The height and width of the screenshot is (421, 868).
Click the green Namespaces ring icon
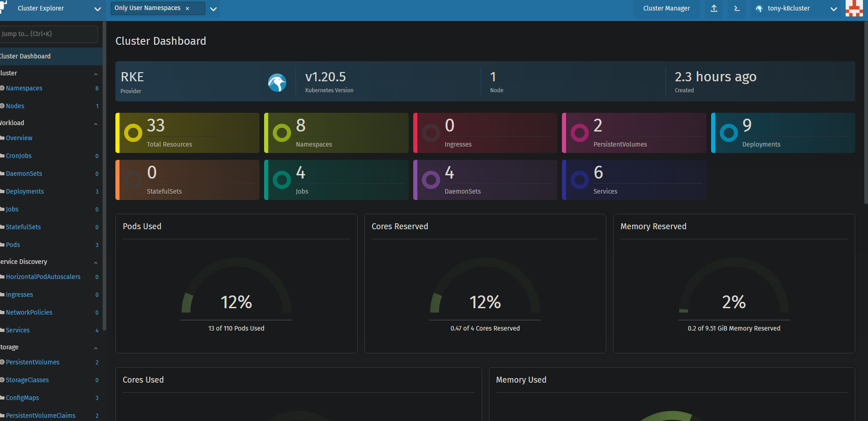coord(282,133)
